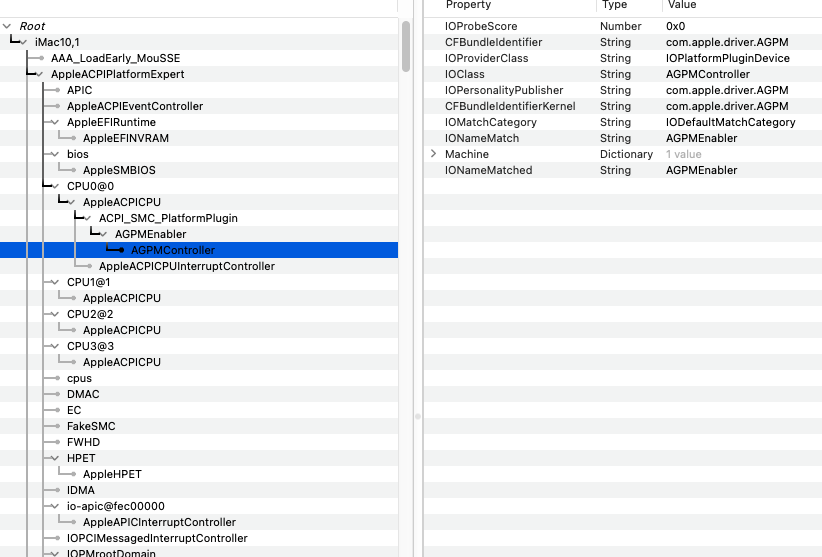Collapse the AppleEFIRuntime node
Screen dimensions: 822x557
click(x=55, y=122)
